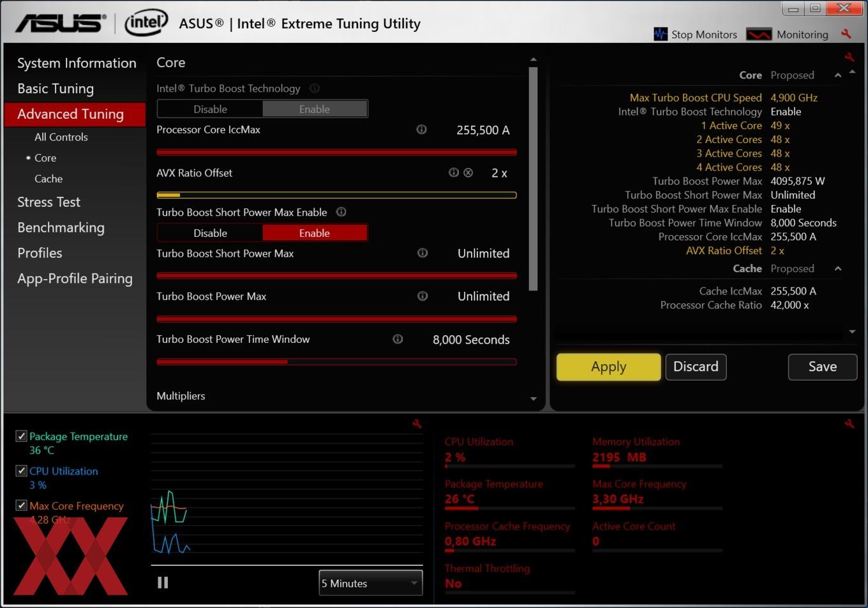The image size is (868, 608).
Task: Show info for Turbo Boost Short Power Max
Action: click(423, 253)
